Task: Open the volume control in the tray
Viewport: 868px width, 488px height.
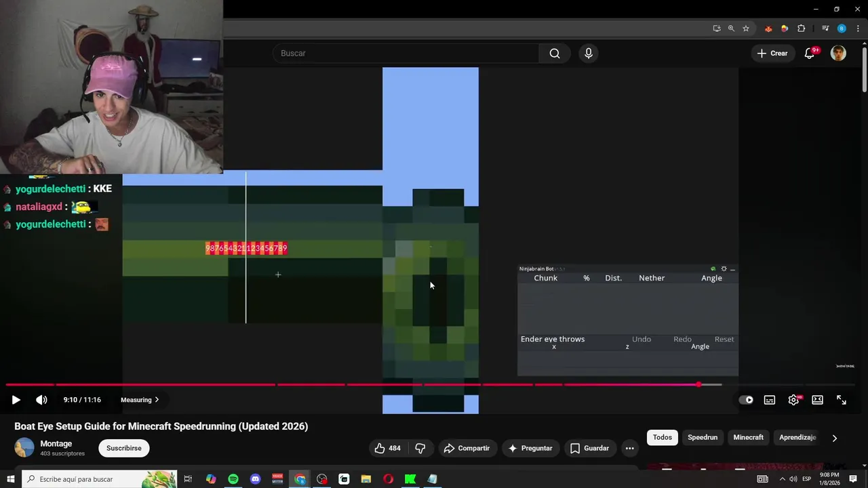Action: click(793, 479)
